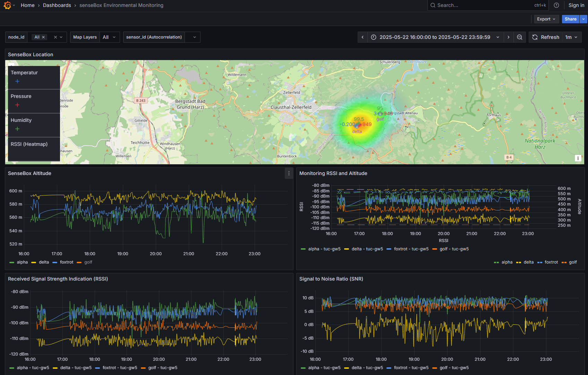Click the Share button
This screenshot has height=375, width=588.
[570, 19]
